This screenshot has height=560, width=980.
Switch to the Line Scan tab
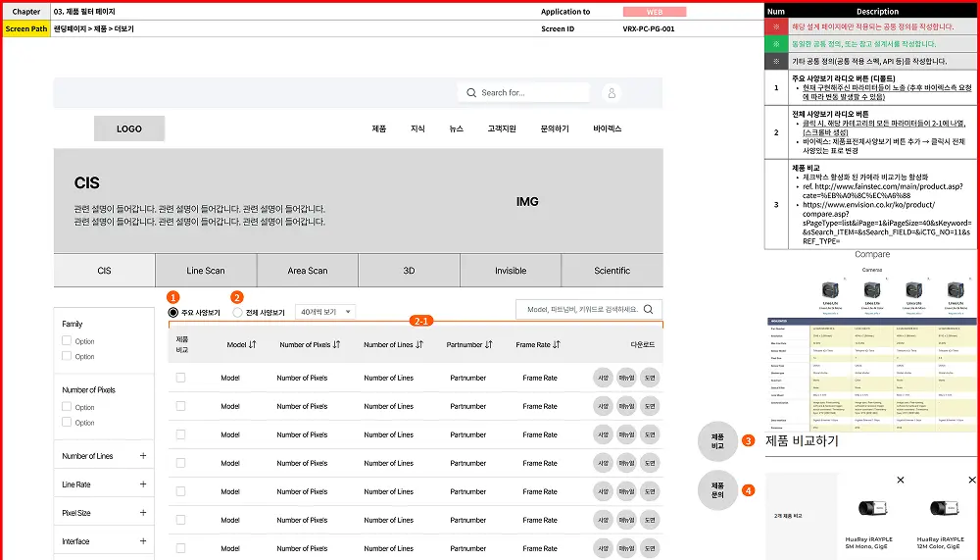pyautogui.click(x=206, y=271)
